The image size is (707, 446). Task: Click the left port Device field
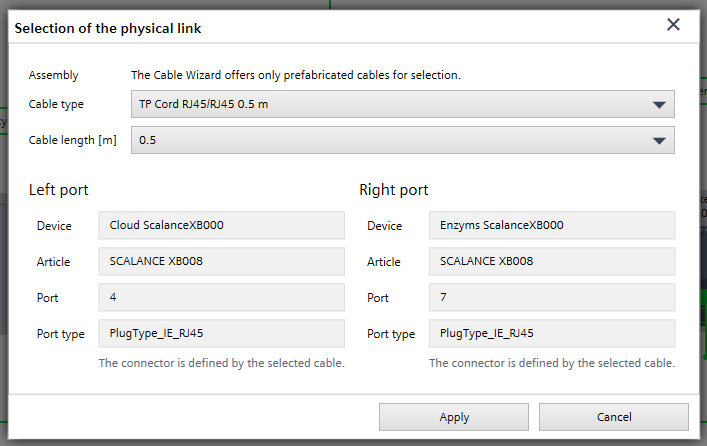(x=221, y=225)
